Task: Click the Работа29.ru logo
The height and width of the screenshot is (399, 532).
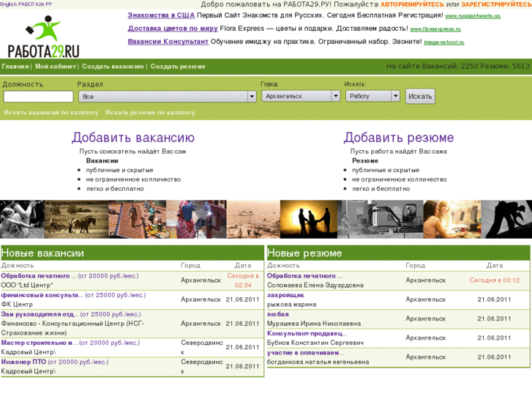Action: [43, 37]
